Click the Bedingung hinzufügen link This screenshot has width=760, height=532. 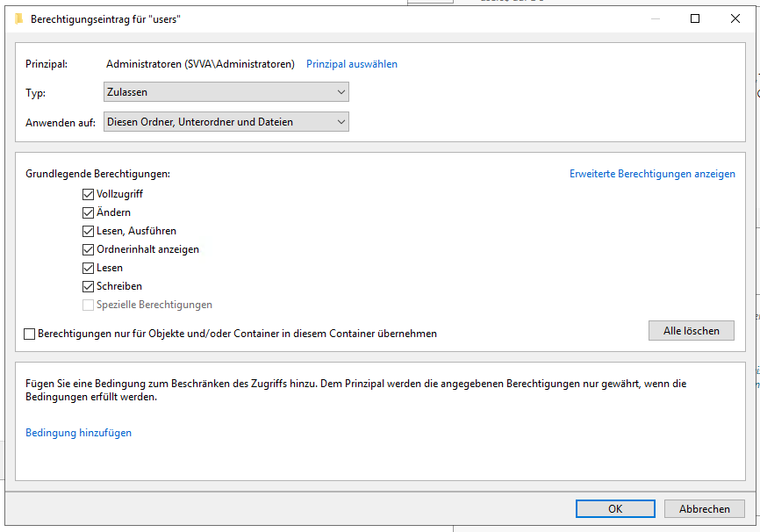click(78, 433)
